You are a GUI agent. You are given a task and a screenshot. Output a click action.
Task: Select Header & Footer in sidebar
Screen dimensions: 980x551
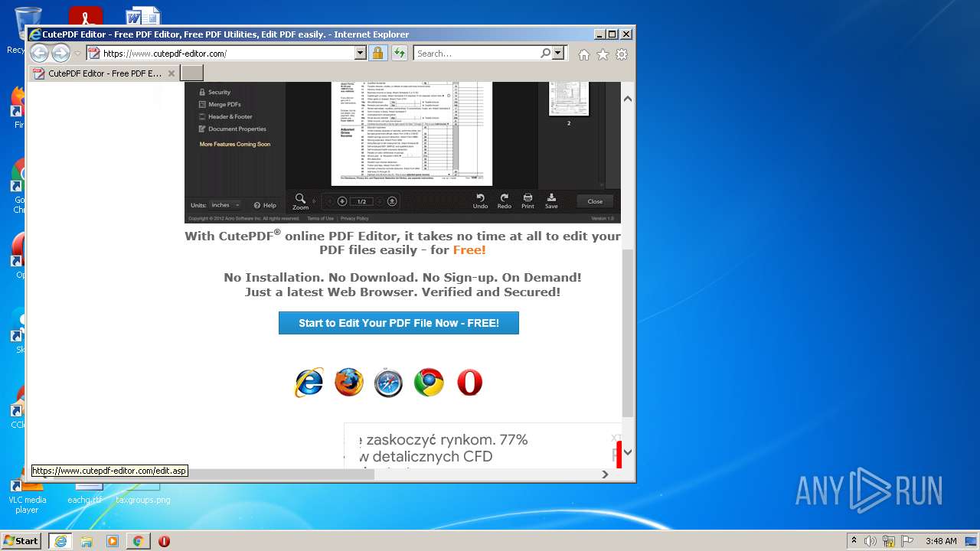coord(225,116)
